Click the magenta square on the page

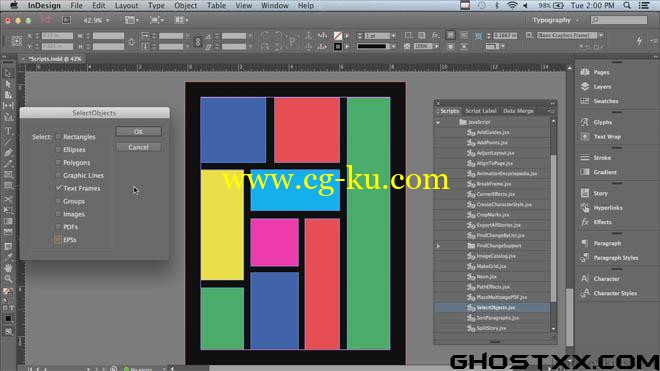click(274, 242)
